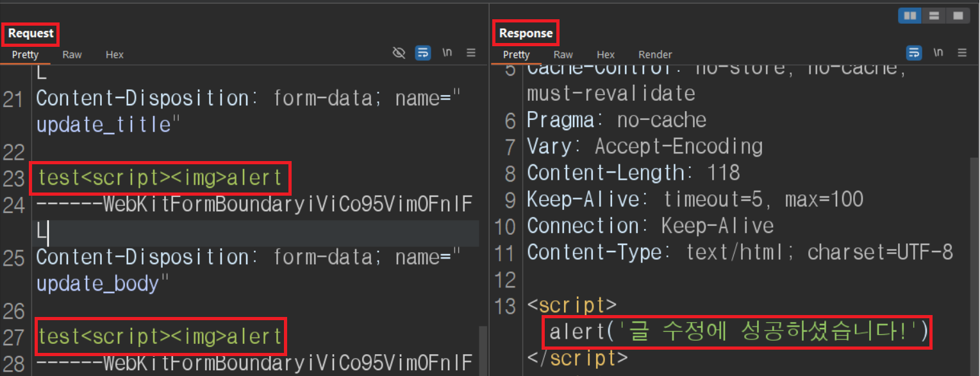
Task: Click the Request panel vertical scrollbar
Action: pyautogui.click(x=483, y=350)
